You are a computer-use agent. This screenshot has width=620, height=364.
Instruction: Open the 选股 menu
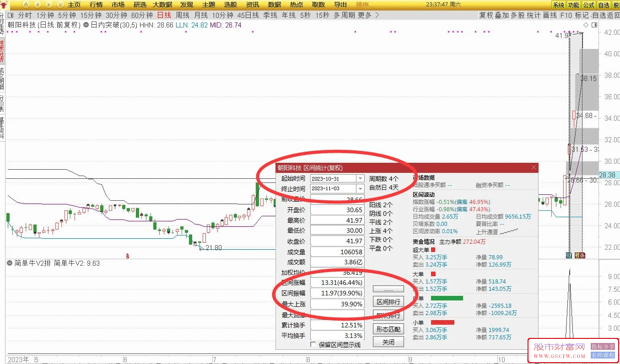click(231, 5)
